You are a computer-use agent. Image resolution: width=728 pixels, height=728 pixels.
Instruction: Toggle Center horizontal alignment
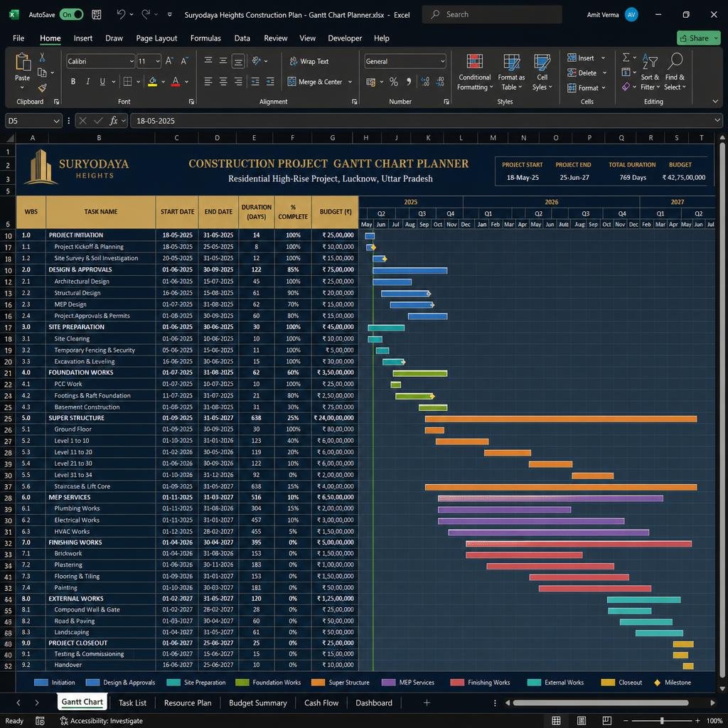tap(223, 82)
